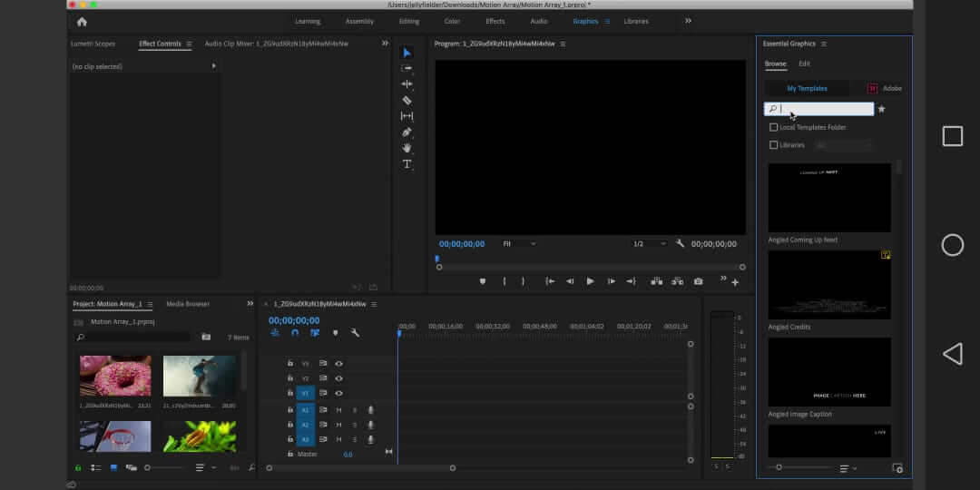Select the Razor tool

click(x=407, y=100)
